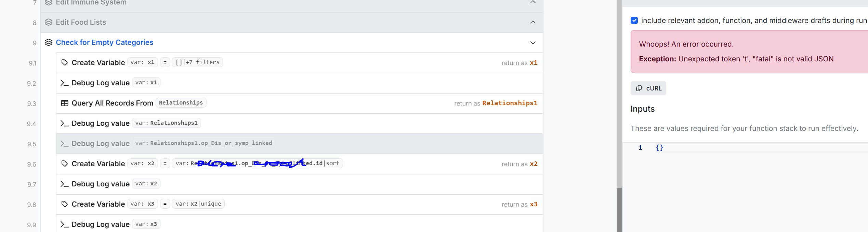Viewport: 868px width, 232px height.
Task: Click the tag icon on Create Variable x3
Action: (64, 204)
